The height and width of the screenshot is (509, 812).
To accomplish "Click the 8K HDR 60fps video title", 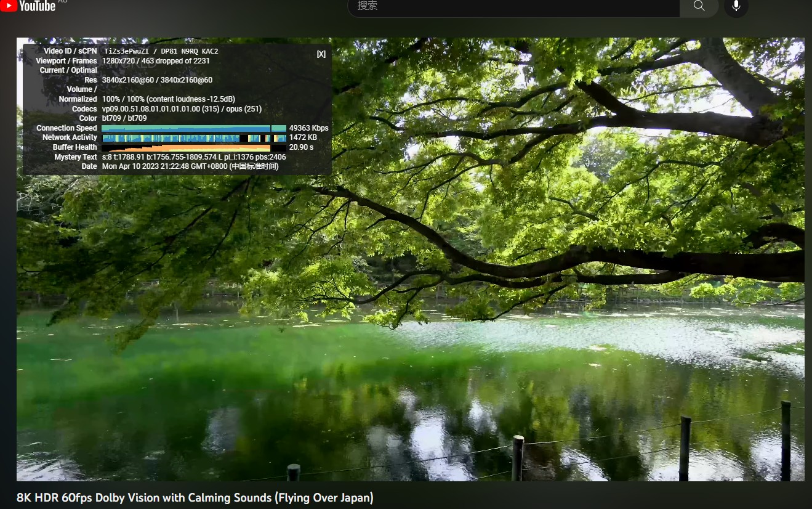I will point(195,497).
